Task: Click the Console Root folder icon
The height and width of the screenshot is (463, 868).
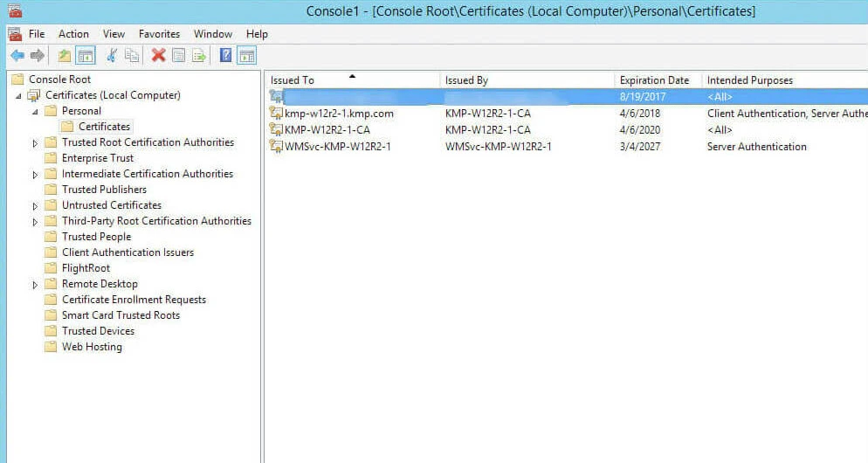Action: [17, 79]
